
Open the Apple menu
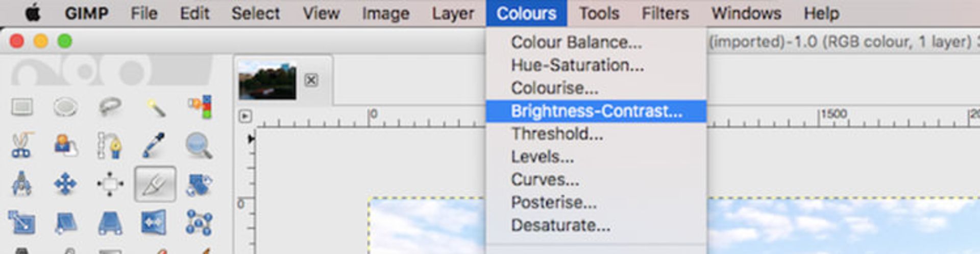coord(33,13)
